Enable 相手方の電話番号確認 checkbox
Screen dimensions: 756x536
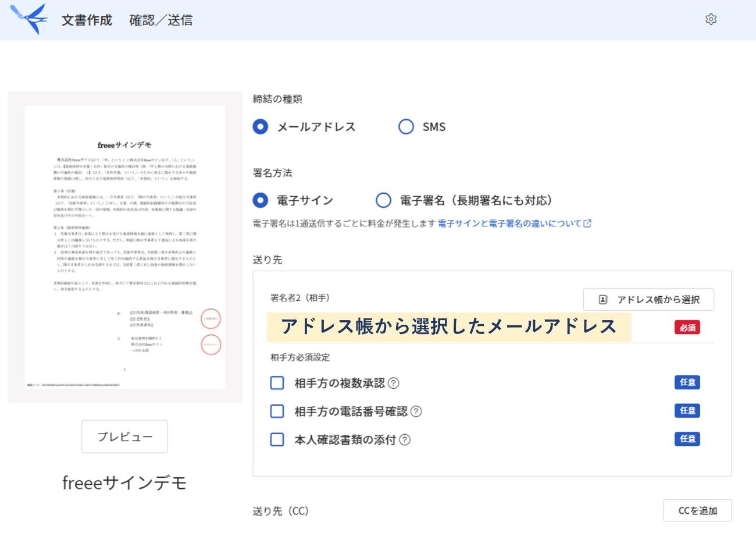277,411
